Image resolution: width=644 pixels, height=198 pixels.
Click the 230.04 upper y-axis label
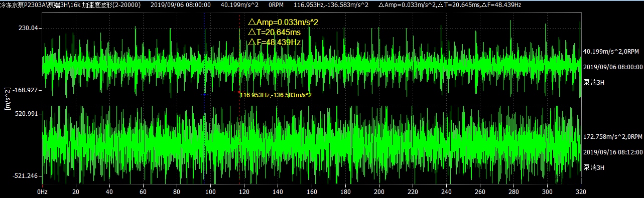click(x=28, y=28)
